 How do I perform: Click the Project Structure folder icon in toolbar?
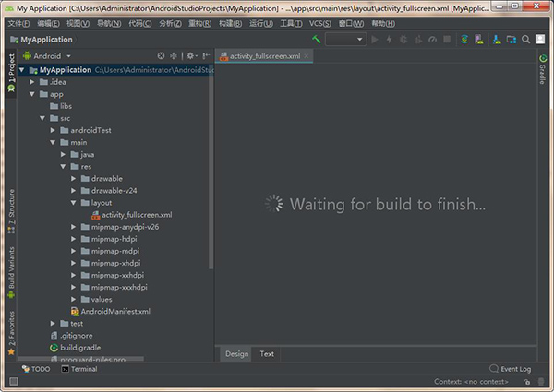pos(512,39)
